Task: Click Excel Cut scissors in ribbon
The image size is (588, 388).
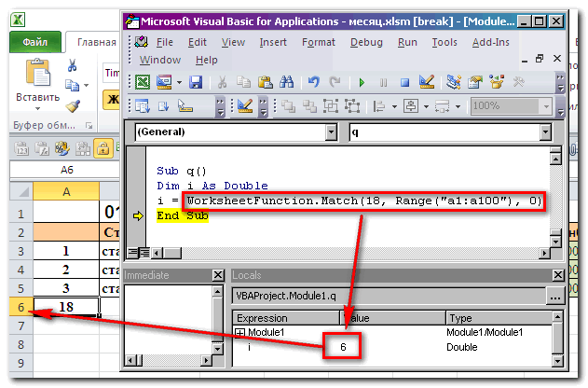Action: (x=72, y=65)
